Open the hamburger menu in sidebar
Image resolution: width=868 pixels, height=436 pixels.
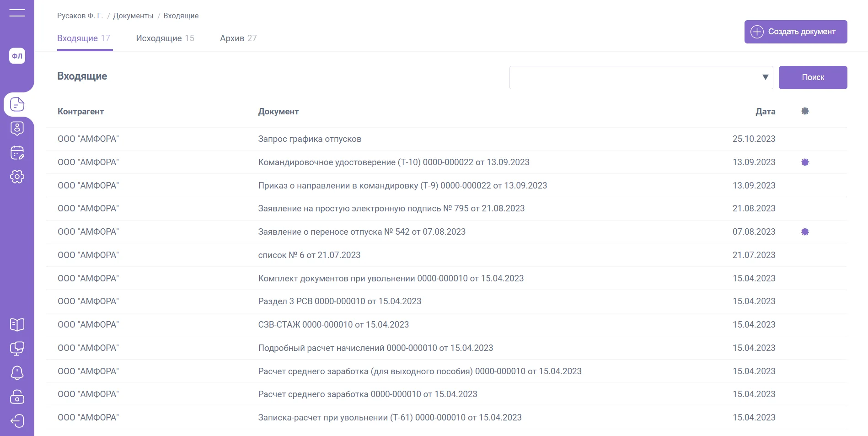coord(17,13)
